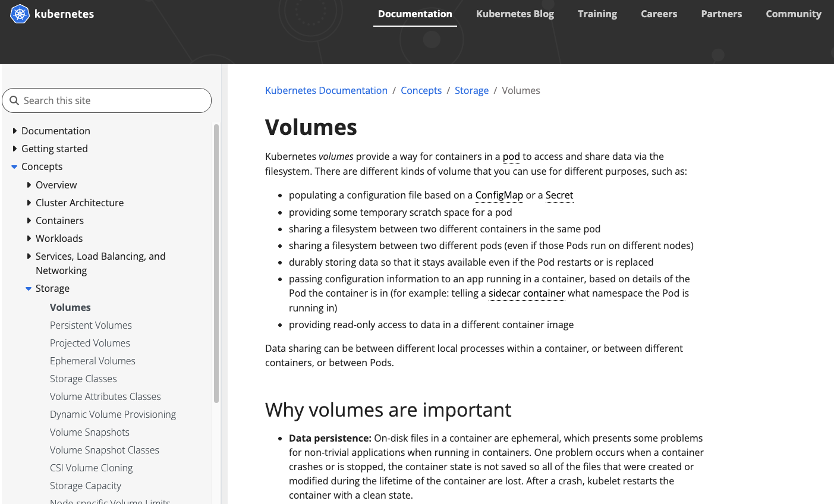Click the Volumes page heading

tap(311, 127)
